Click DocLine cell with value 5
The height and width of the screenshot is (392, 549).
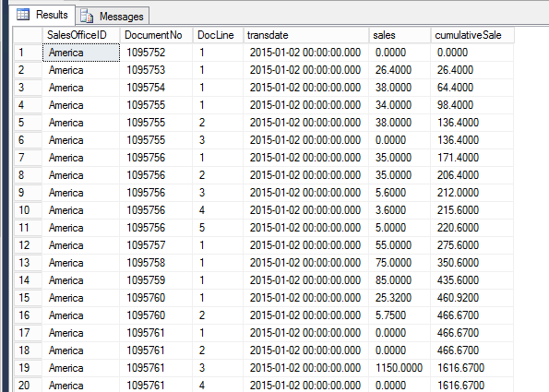coord(218,228)
